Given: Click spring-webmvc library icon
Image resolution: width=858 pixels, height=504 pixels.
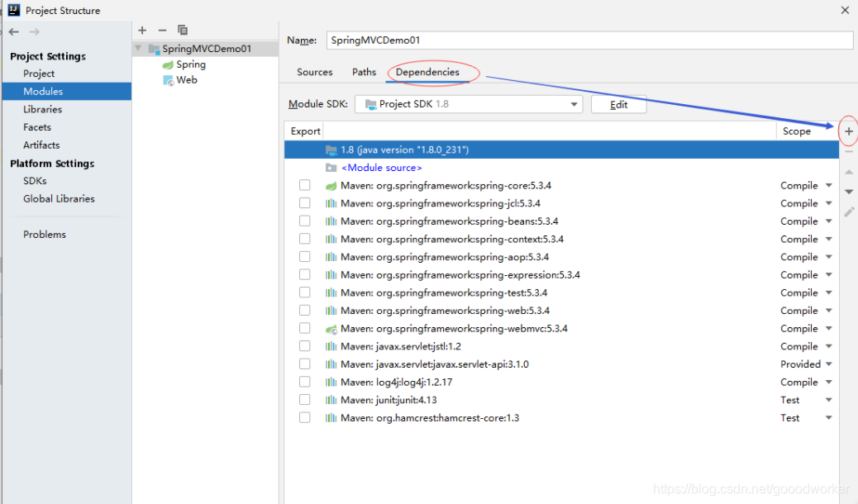Looking at the screenshot, I should 331,329.
